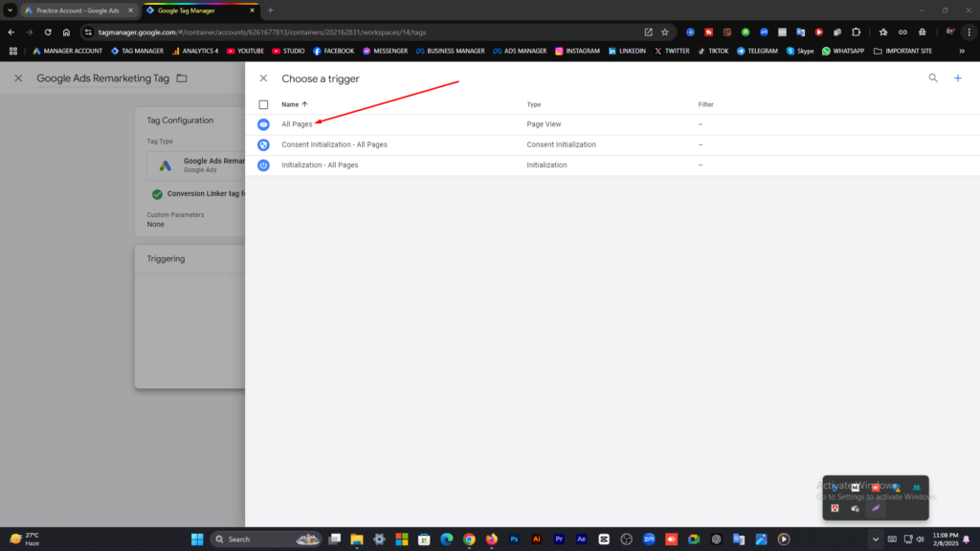Open the IMPORTANT SITE bookmark folder
The width and height of the screenshot is (980, 551).
[902, 52]
